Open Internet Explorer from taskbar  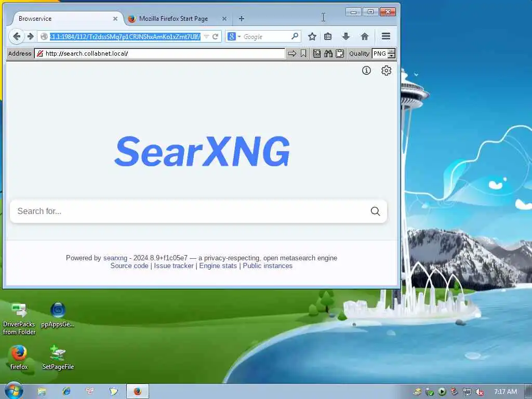pyautogui.click(x=66, y=392)
